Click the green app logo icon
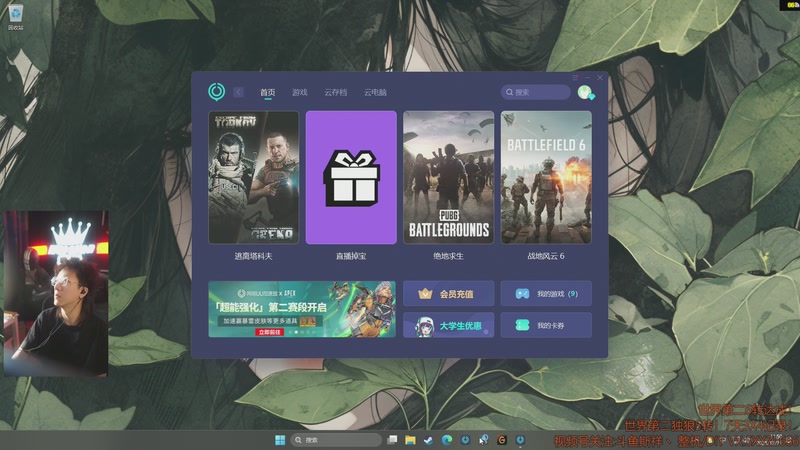The height and width of the screenshot is (450, 800). coord(216,92)
